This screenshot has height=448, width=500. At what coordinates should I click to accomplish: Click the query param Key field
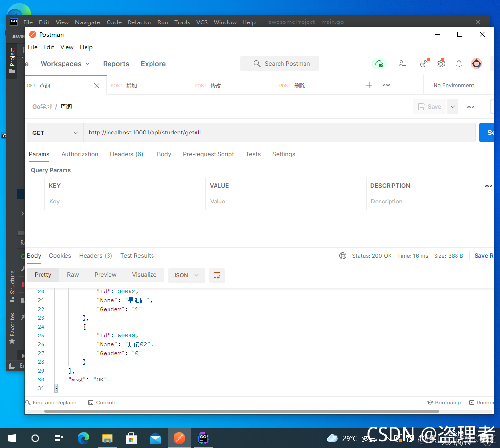tap(125, 202)
